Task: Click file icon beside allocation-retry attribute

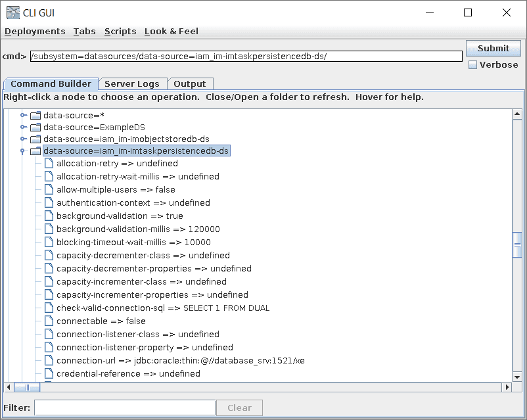Action: pos(49,163)
